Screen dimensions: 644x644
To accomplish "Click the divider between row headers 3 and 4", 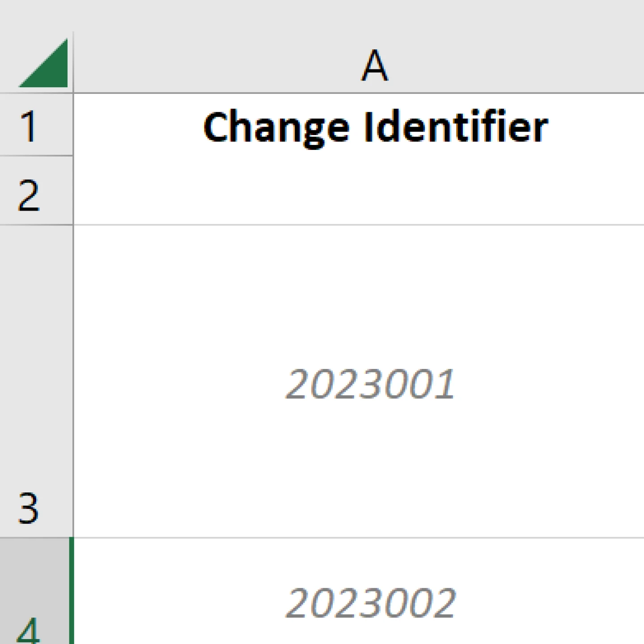I will point(36,538).
